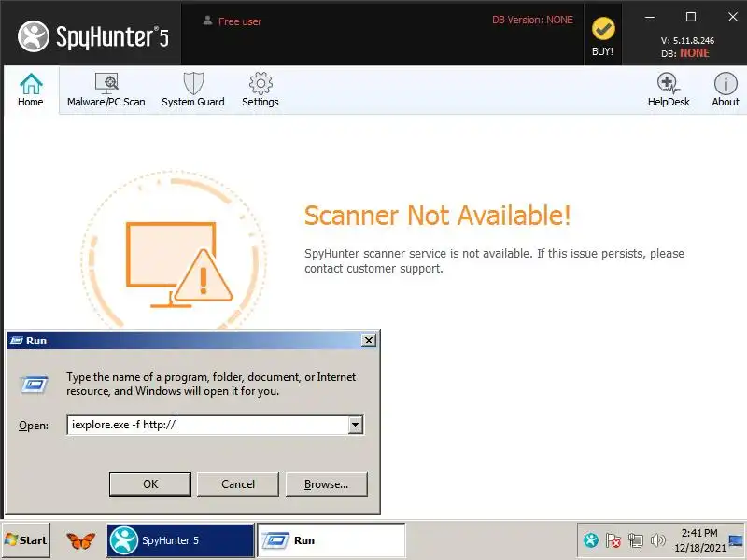Click Cancel in the Run dialog
This screenshot has width=747, height=560.
238,484
